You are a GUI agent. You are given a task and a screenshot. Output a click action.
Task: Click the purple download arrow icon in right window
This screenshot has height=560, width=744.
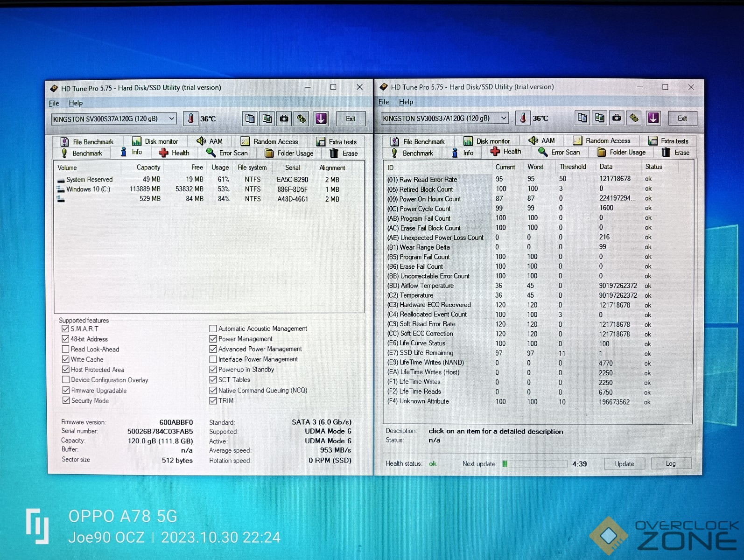653,118
